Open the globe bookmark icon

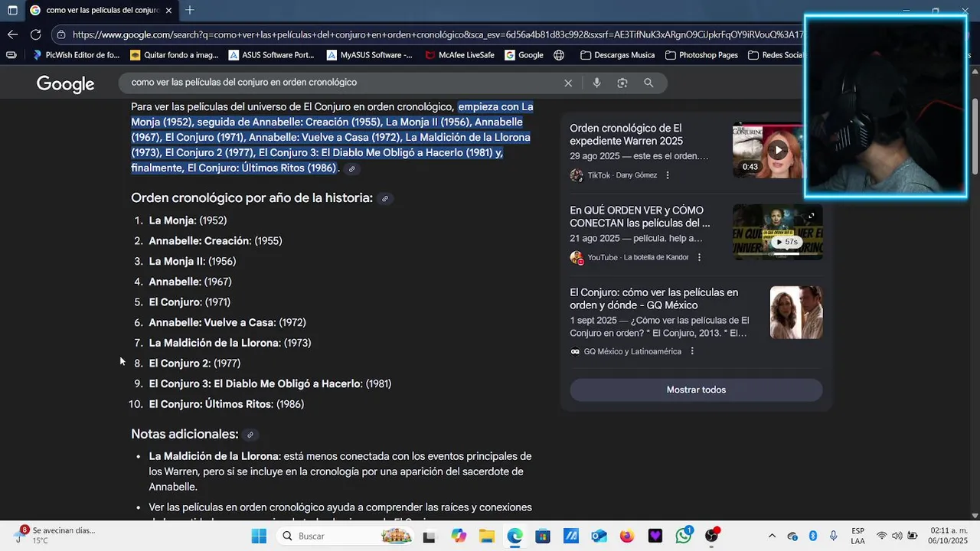coord(559,55)
